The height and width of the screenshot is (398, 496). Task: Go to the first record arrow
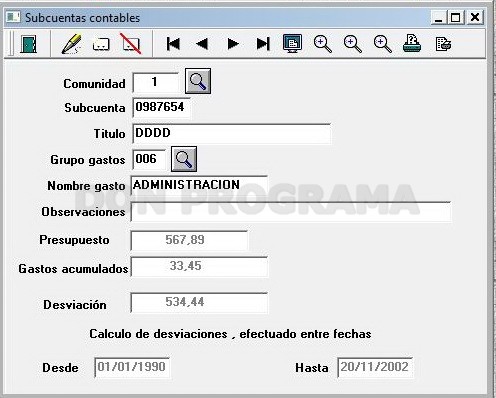coord(173,44)
